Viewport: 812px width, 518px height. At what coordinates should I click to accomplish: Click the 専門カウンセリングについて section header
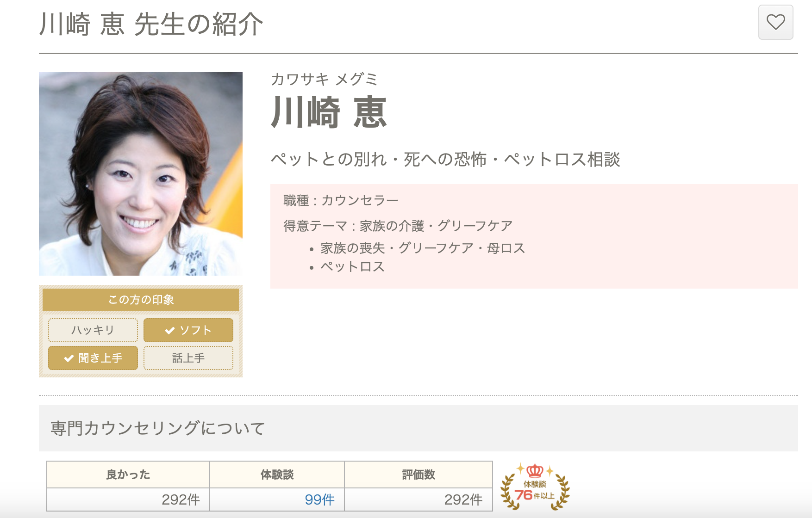pyautogui.click(x=418, y=428)
